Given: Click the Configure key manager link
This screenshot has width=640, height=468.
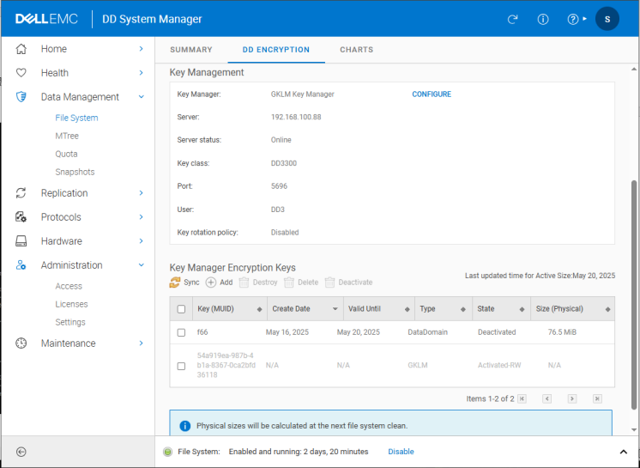Looking at the screenshot, I should (x=431, y=94).
